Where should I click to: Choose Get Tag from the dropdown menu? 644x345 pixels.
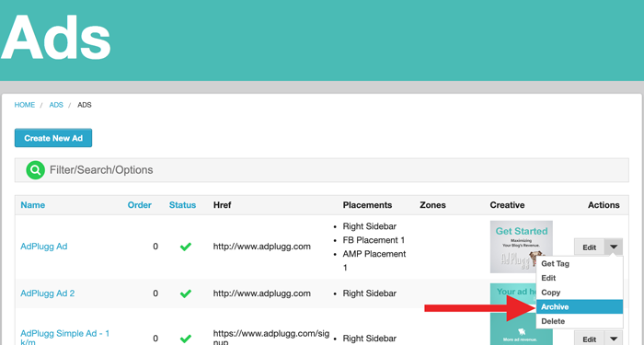(580, 264)
